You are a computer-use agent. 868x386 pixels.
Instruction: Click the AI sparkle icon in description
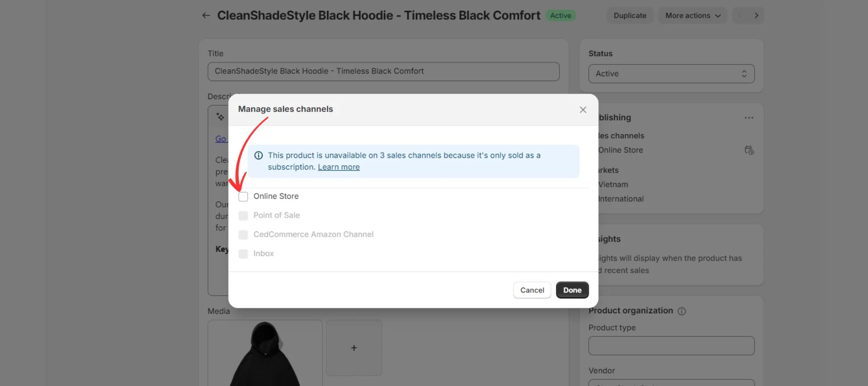pos(220,117)
